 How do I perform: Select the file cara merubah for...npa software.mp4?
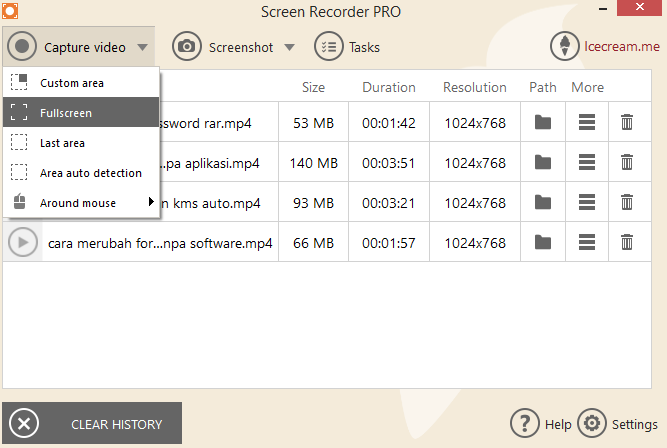click(x=160, y=243)
